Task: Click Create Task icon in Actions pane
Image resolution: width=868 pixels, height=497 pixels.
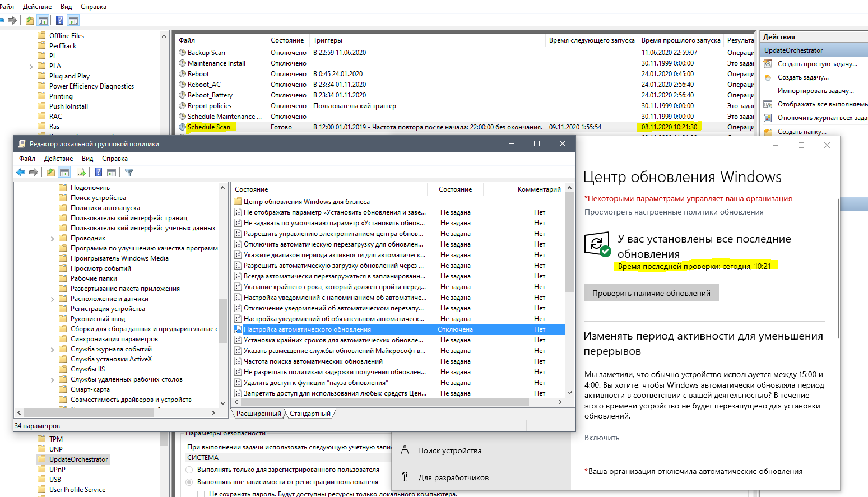Action: [x=768, y=77]
